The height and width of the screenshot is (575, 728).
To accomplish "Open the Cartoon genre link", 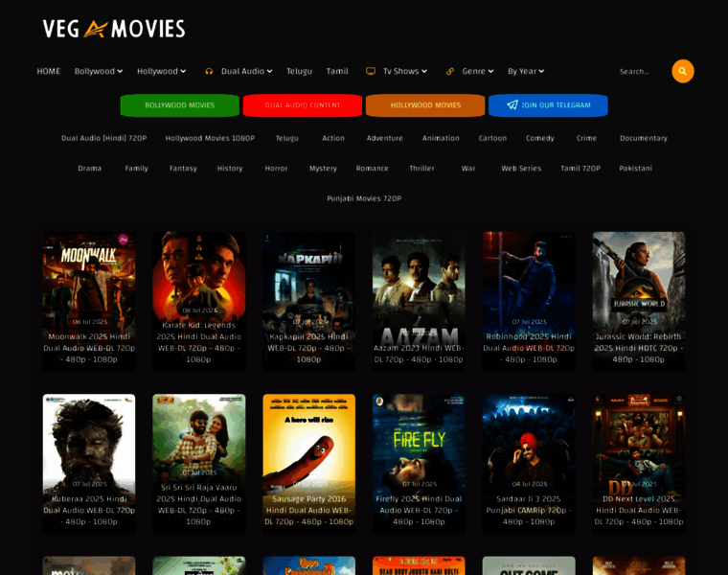I will pyautogui.click(x=492, y=138).
